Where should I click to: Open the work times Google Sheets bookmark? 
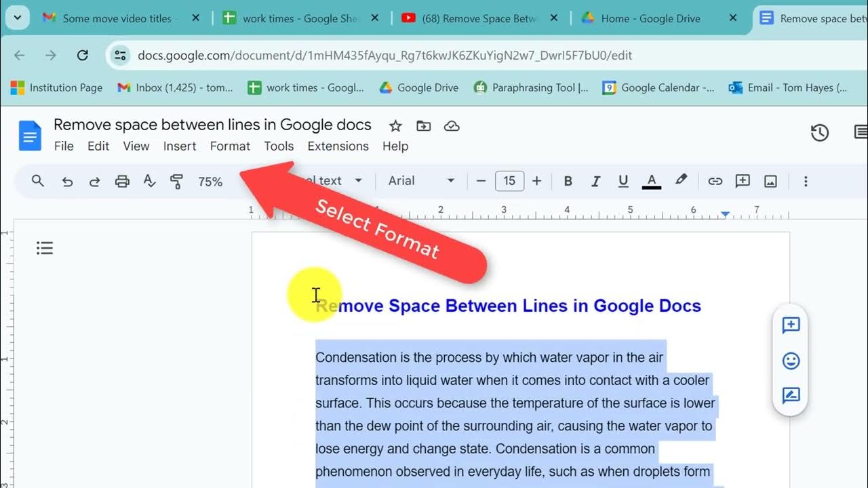[x=306, y=87]
